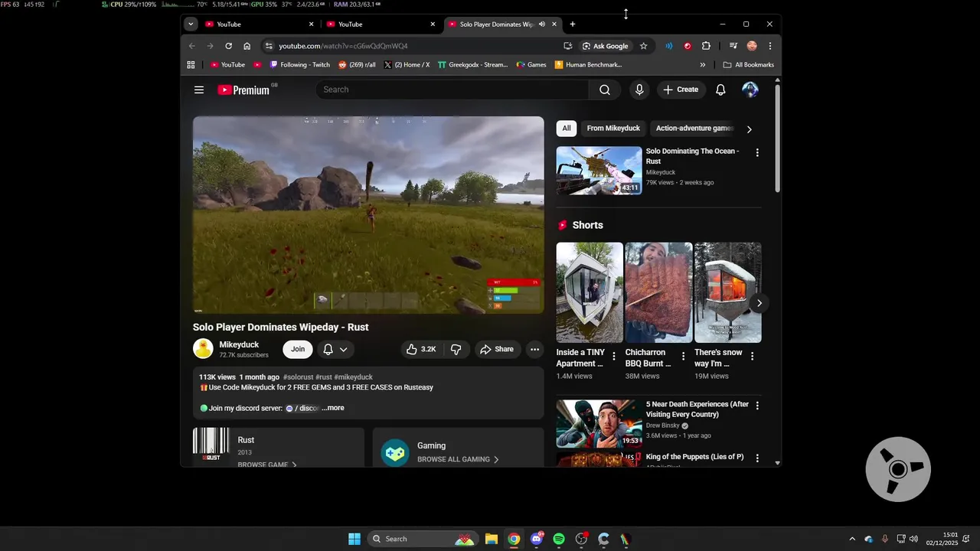This screenshot has height=551, width=980.
Task: Click the Share button
Action: (x=497, y=349)
